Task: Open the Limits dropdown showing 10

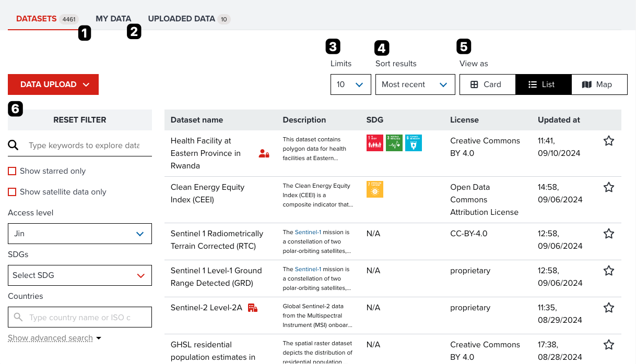Action: [350, 84]
